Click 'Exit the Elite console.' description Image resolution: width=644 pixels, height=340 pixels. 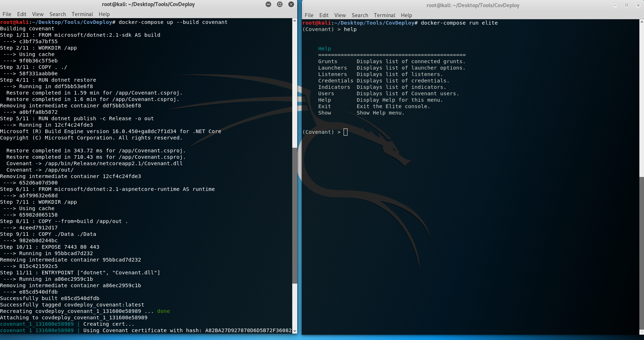[x=393, y=106]
